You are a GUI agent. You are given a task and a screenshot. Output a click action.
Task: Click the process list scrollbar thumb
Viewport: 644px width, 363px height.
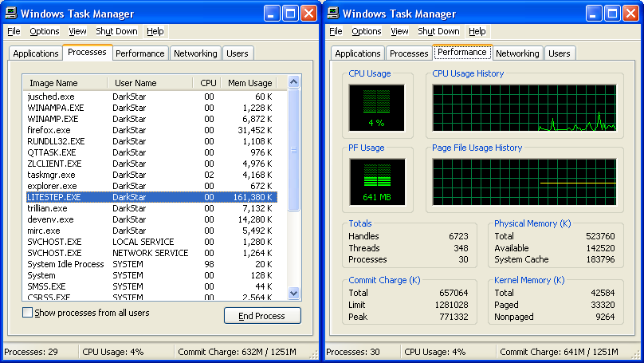coord(293,150)
